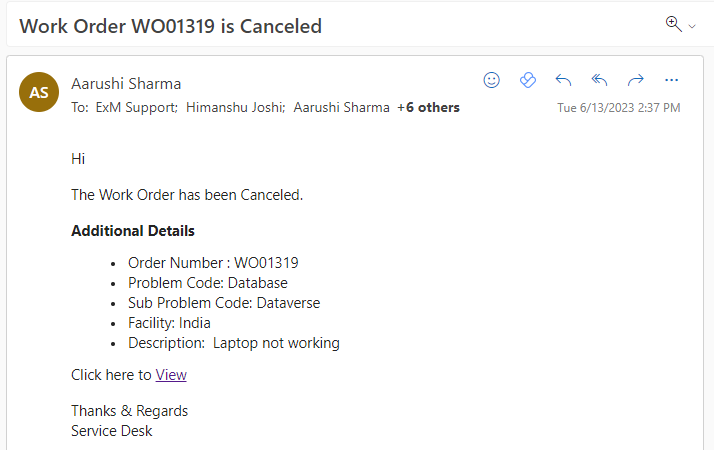Click the Tue 6/13/2023 2:37 PM timestamp

(x=618, y=108)
